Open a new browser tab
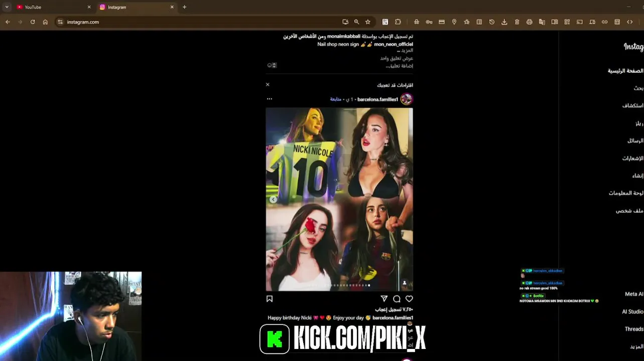This screenshot has width=644, height=361. point(184,7)
